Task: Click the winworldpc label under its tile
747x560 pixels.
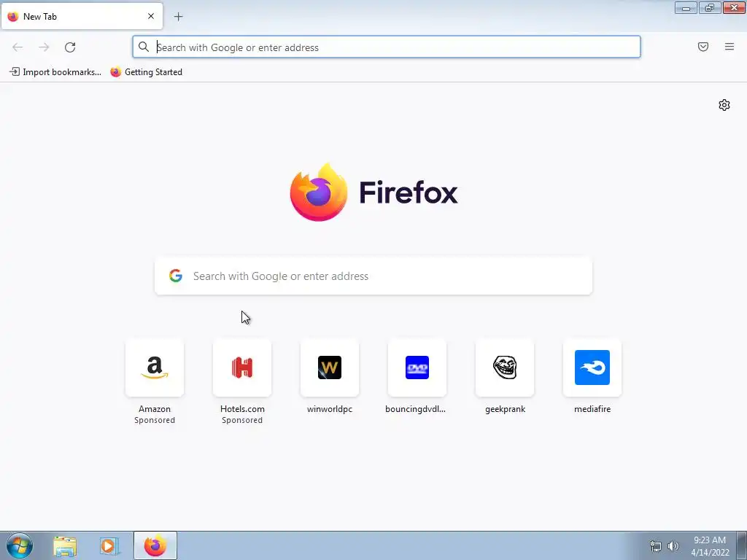Action: pyautogui.click(x=330, y=409)
